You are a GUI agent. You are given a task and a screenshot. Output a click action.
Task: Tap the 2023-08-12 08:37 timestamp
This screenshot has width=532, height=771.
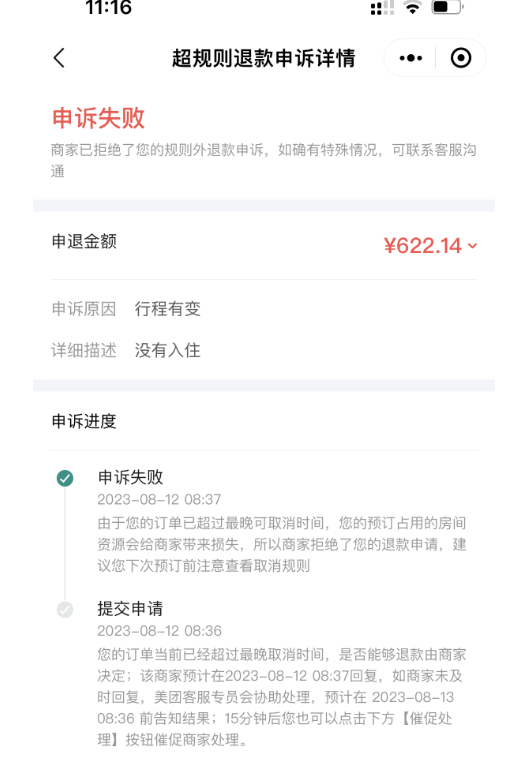[x=159, y=500]
